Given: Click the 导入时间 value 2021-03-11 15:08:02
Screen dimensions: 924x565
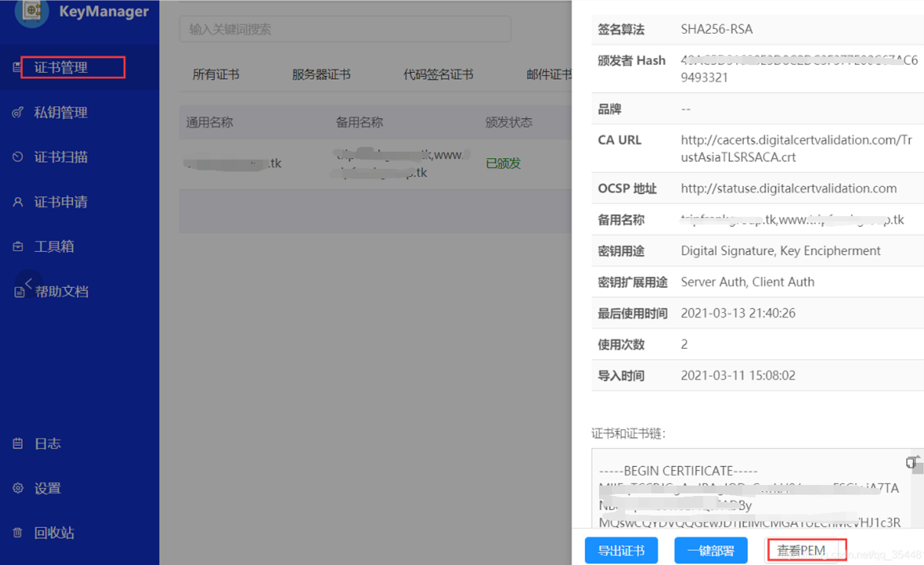Looking at the screenshot, I should coord(738,376).
